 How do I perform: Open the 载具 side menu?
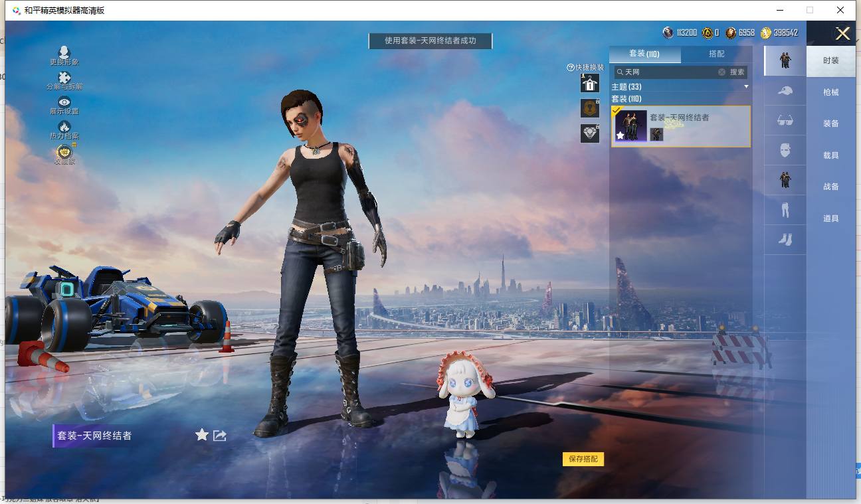click(831, 155)
